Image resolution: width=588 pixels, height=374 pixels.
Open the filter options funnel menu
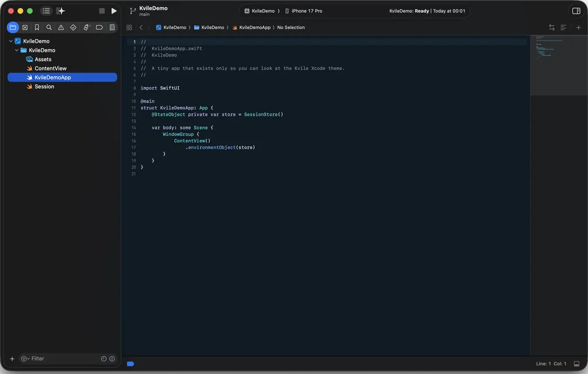point(25,359)
